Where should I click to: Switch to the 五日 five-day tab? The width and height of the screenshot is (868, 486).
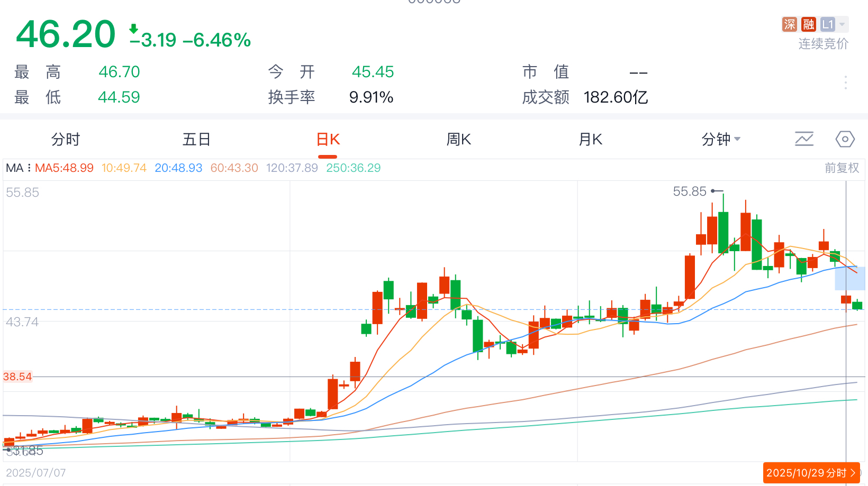click(x=197, y=140)
